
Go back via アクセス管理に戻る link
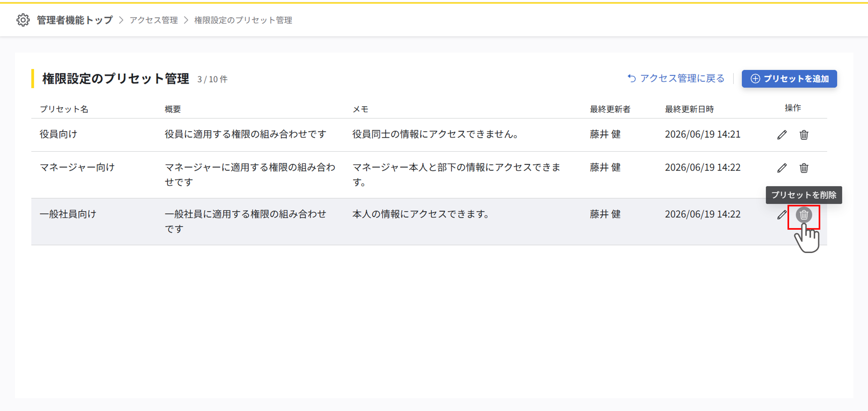pyautogui.click(x=676, y=78)
